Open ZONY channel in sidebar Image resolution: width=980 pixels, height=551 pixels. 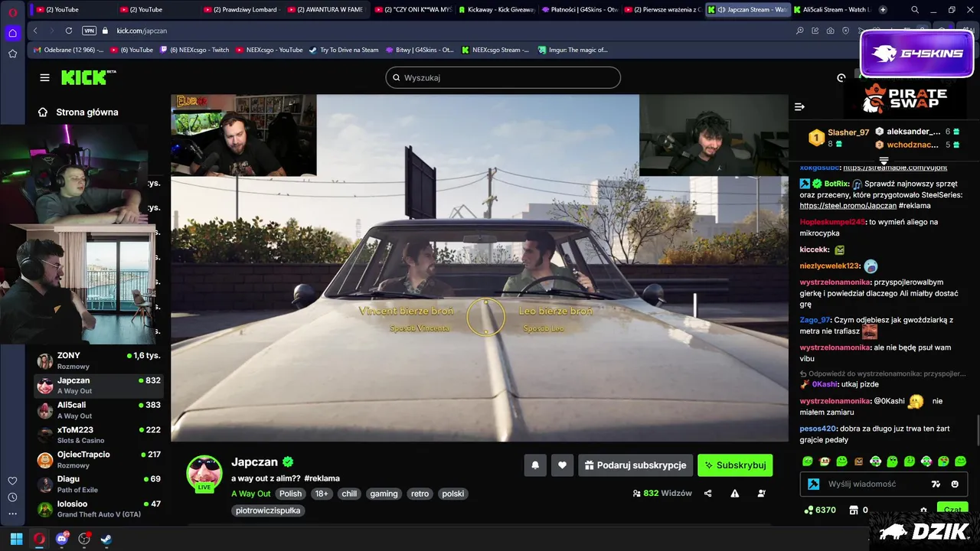(99, 360)
